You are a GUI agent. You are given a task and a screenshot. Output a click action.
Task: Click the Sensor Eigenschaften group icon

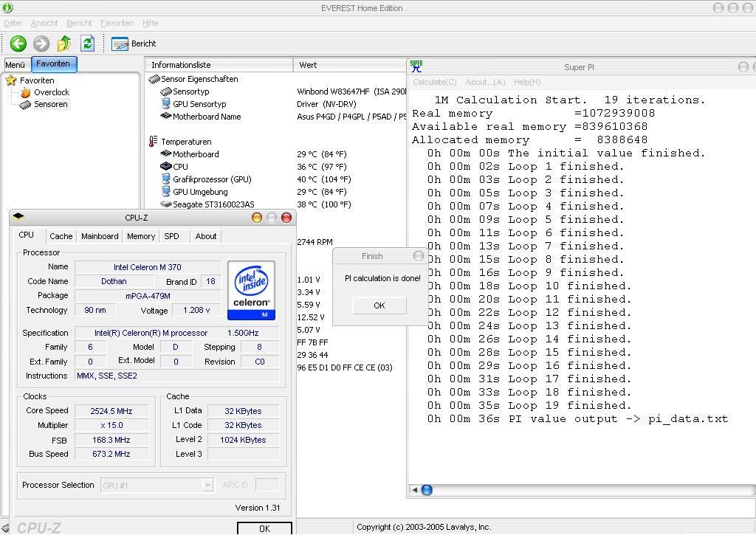[154, 78]
